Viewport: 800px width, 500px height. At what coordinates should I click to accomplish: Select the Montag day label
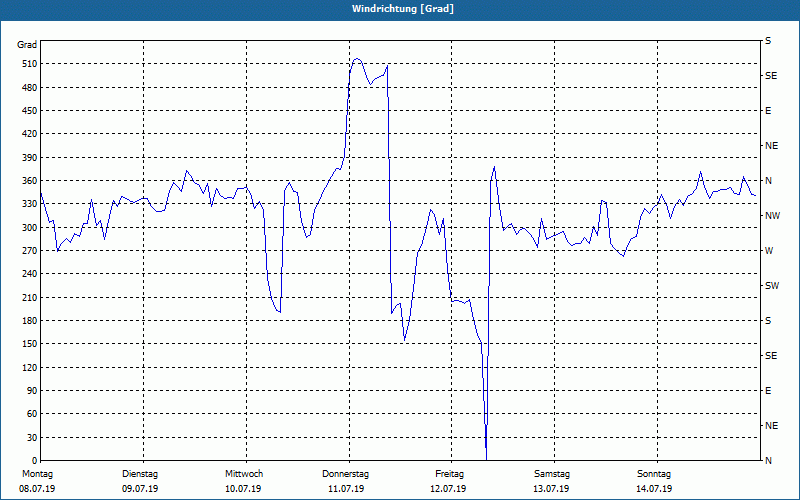[x=37, y=474]
